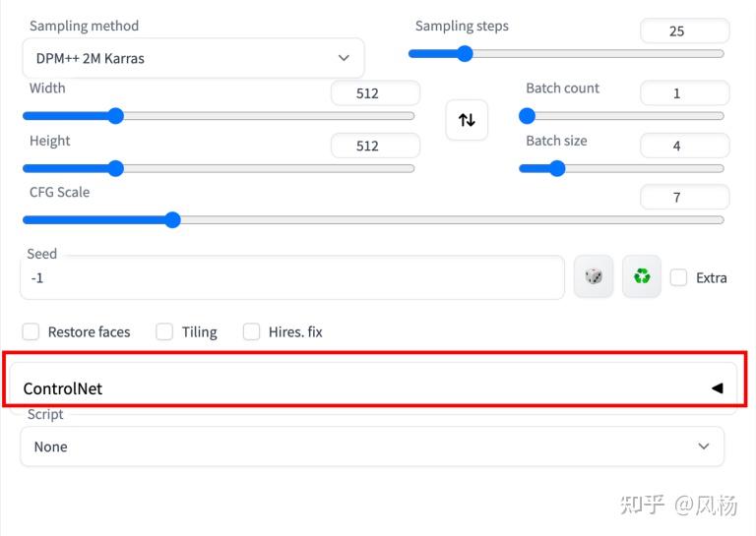
Task: Swap width and height with arrows button
Action: [x=467, y=120]
